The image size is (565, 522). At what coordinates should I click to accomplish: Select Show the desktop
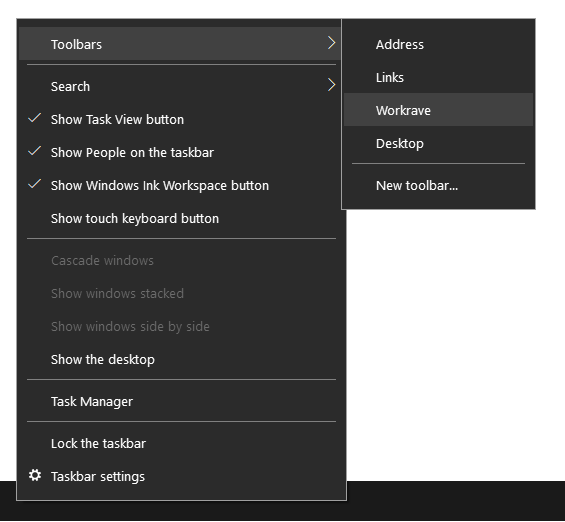pos(181,360)
